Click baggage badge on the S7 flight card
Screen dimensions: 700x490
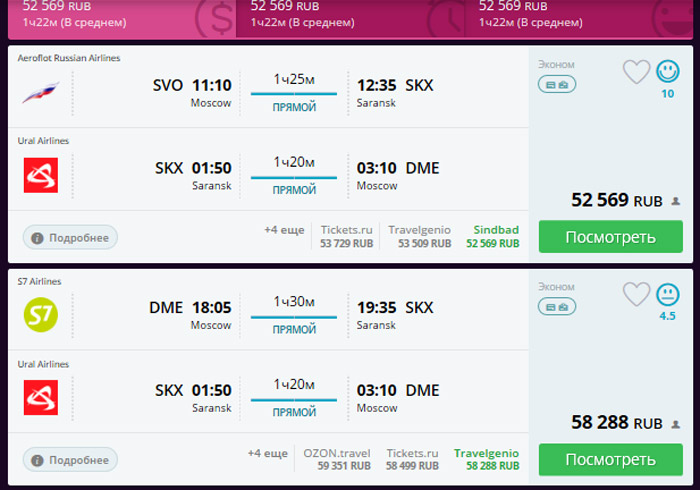(557, 307)
